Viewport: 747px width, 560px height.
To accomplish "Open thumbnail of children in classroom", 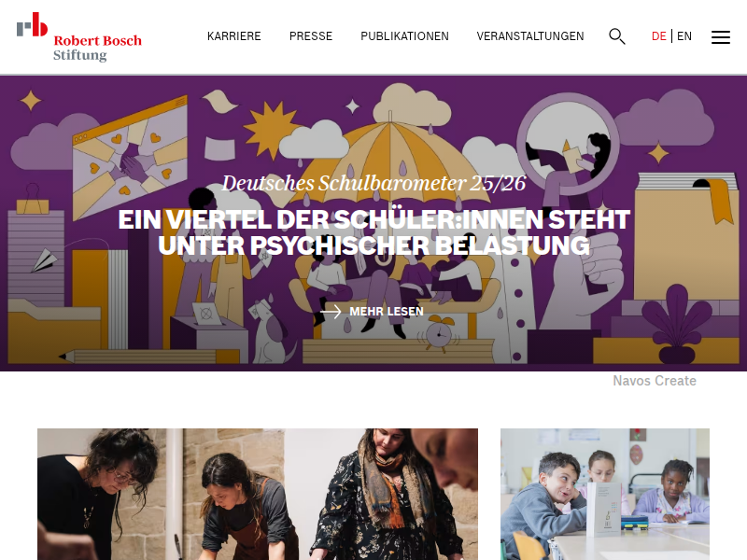I will [604, 495].
